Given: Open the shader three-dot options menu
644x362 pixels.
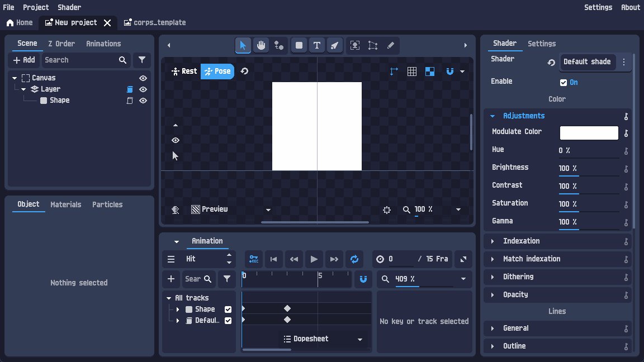Looking at the screenshot, I should 624,62.
